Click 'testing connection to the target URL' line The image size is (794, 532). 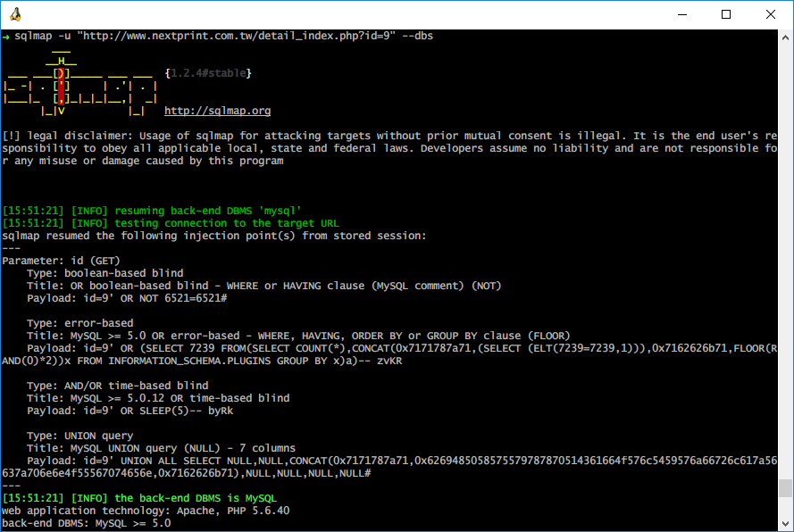click(171, 223)
